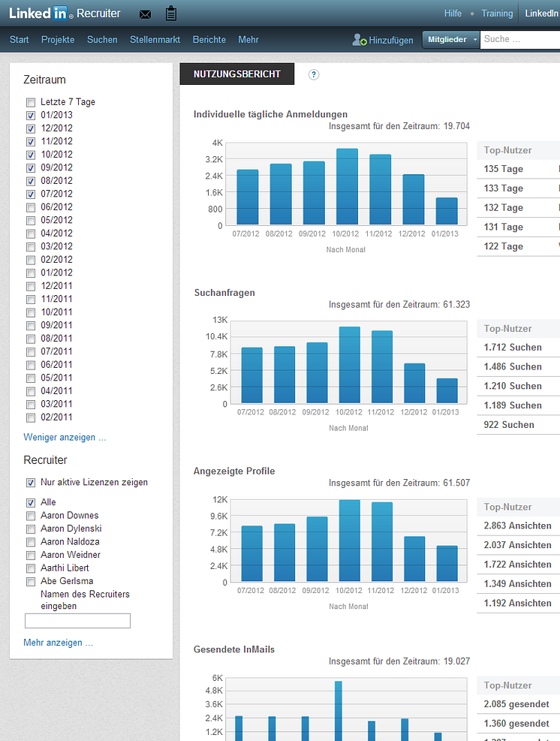Check the Letzte 7 Tage checkbox

click(31, 103)
